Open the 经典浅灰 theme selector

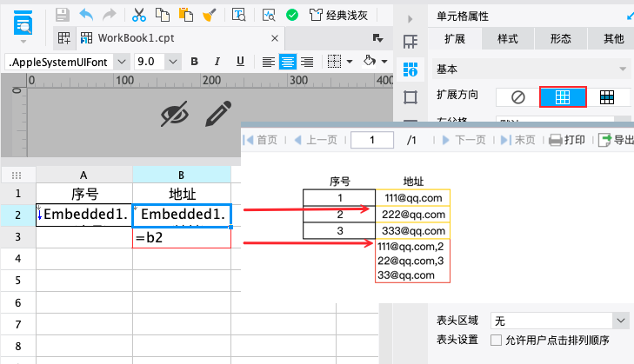coord(338,16)
